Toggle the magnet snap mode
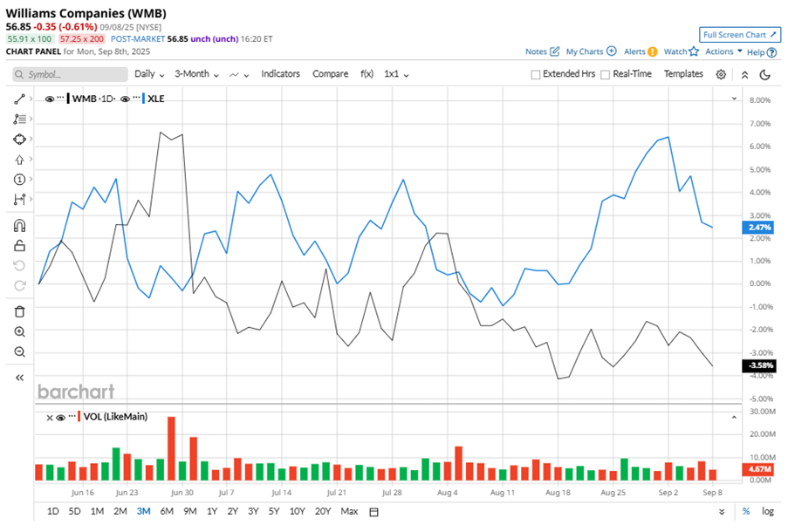Image resolution: width=788 pixels, height=532 pixels. 19,226
